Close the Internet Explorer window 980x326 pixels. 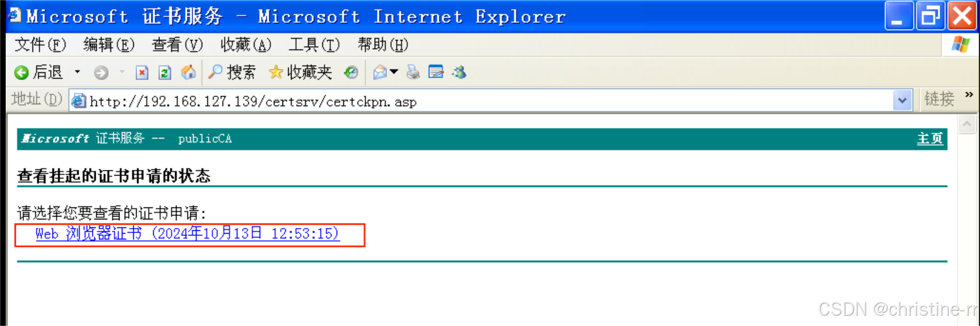tap(961, 16)
